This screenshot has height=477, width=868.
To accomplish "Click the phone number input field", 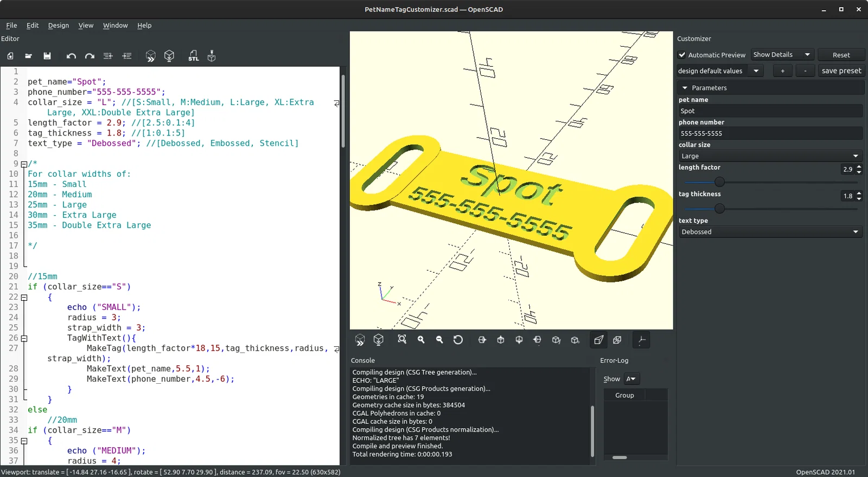I will click(770, 133).
